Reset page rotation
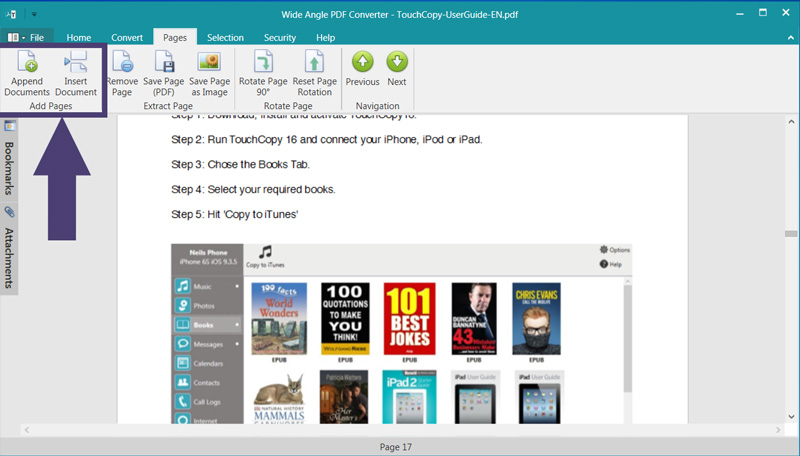 click(314, 73)
